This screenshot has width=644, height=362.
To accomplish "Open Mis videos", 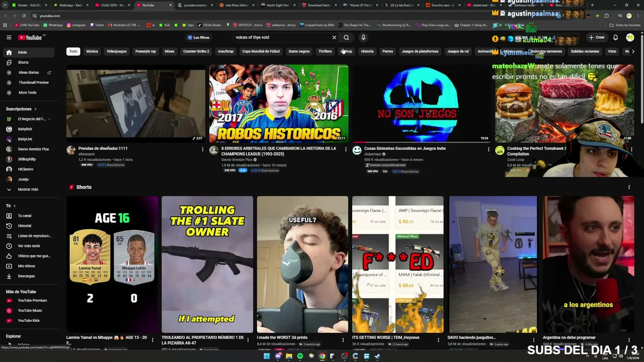I will 29,266.
